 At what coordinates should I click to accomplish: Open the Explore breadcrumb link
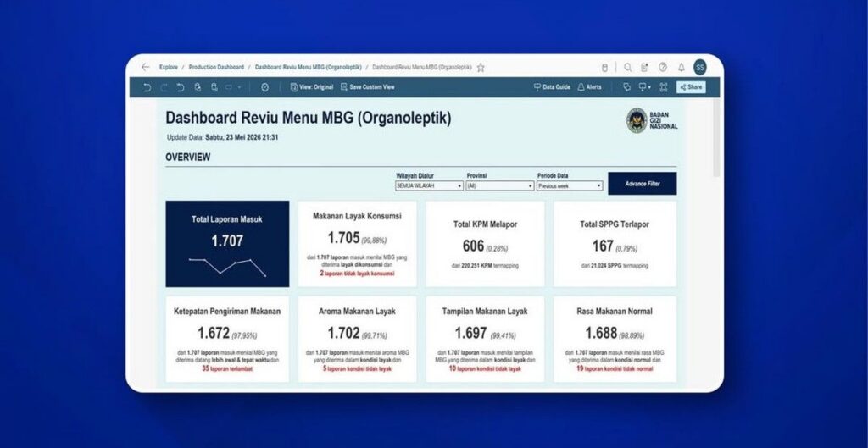(x=169, y=67)
